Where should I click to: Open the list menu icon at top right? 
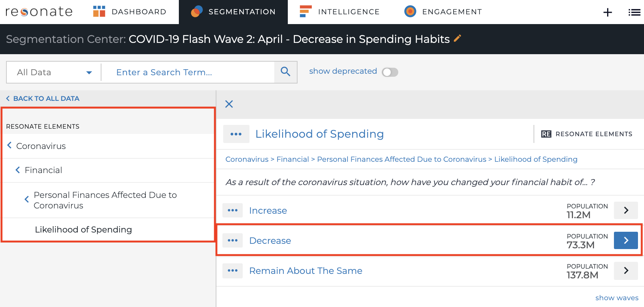pyautogui.click(x=634, y=12)
